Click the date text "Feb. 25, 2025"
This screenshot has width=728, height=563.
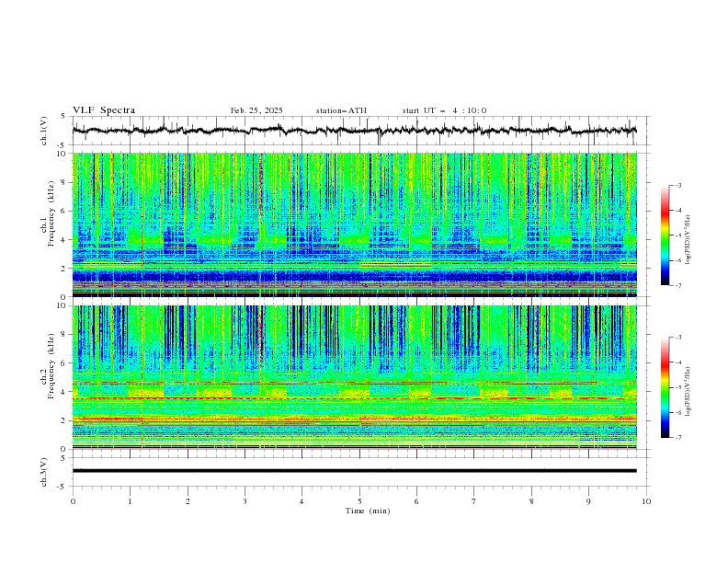(x=256, y=110)
